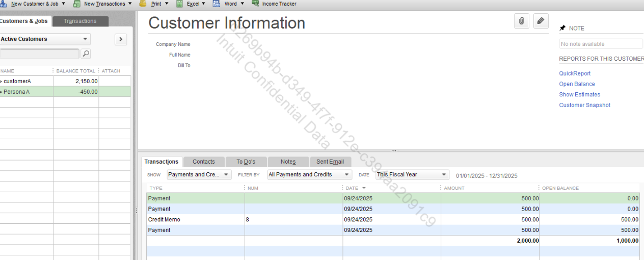Select the Notes tab
The height and width of the screenshot is (260, 644).
288,162
